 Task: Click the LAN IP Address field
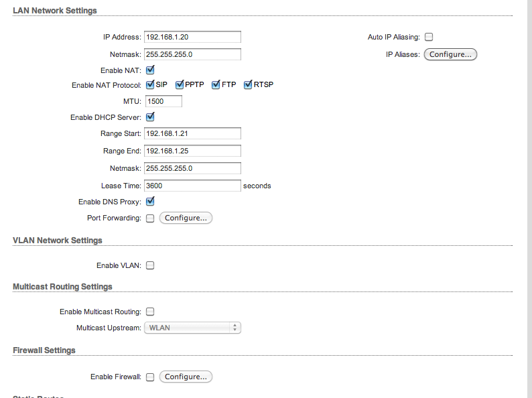tap(192, 38)
